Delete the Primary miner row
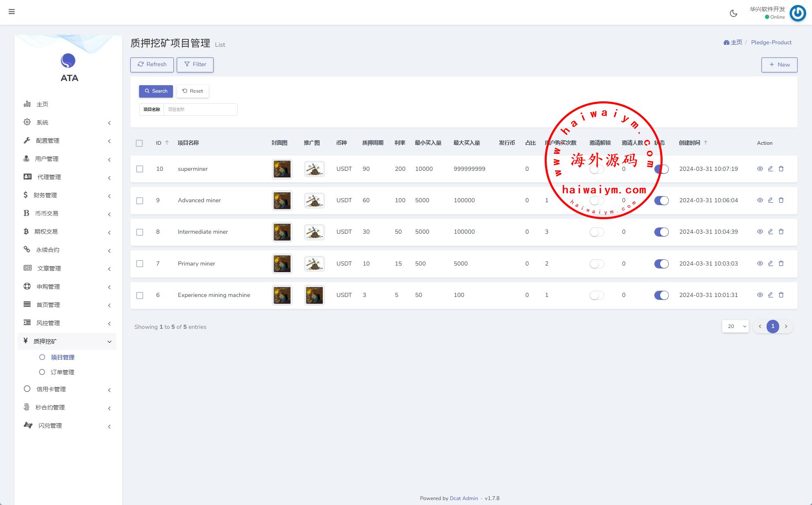812x505 pixels. click(x=781, y=263)
